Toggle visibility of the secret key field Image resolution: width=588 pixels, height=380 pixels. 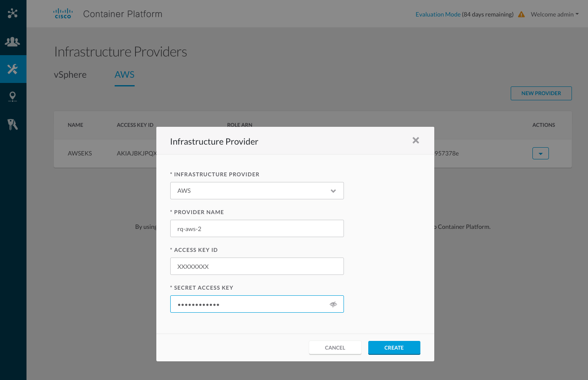(333, 304)
